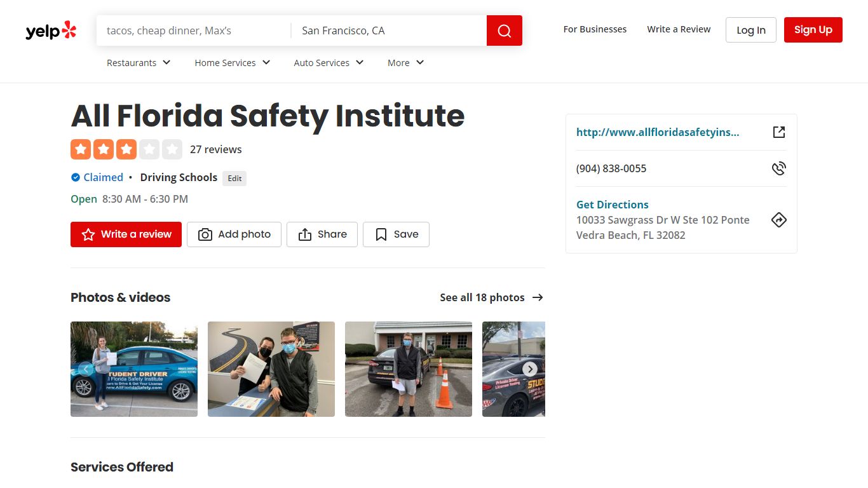Open photo of man beside orange cones
The image size is (868, 488).
pyautogui.click(x=409, y=369)
